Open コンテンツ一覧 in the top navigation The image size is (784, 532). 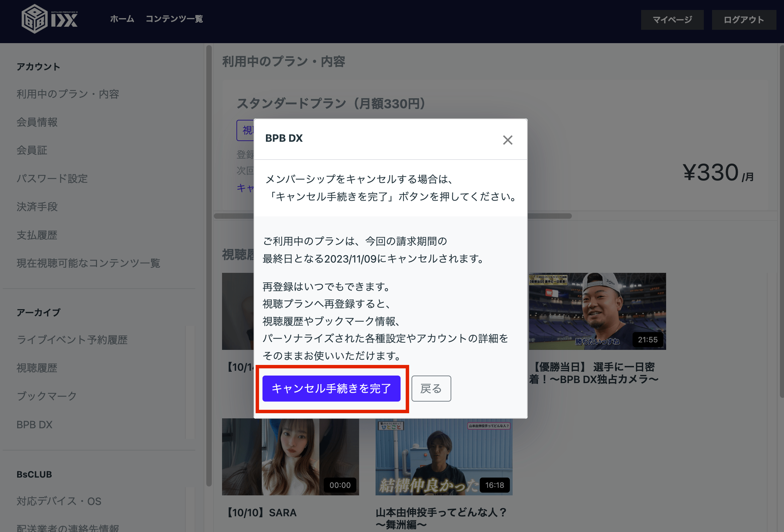(x=174, y=19)
